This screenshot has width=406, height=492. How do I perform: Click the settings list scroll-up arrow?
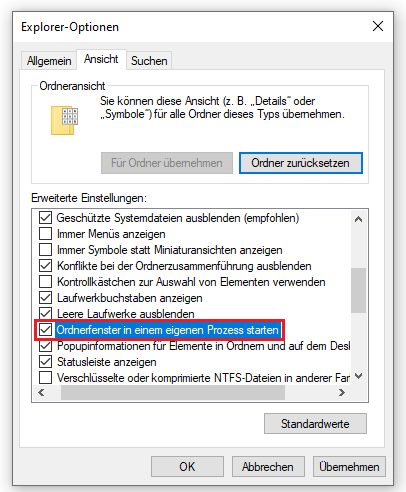(359, 219)
